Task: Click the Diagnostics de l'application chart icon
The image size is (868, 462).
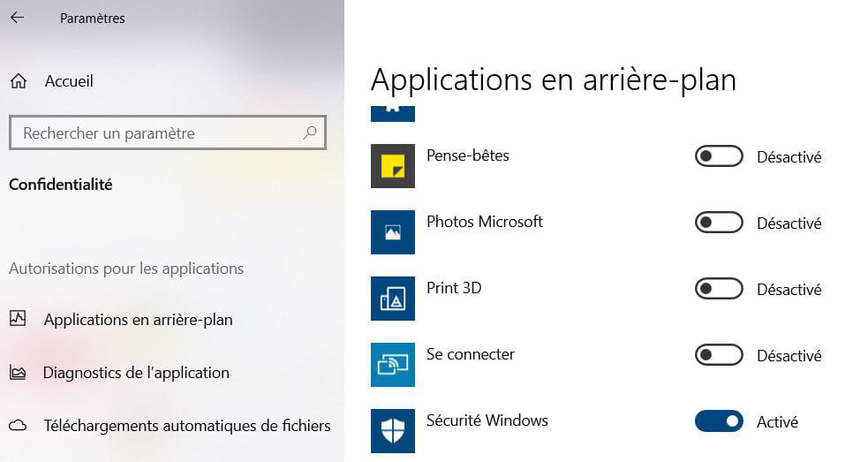Action: (18, 373)
